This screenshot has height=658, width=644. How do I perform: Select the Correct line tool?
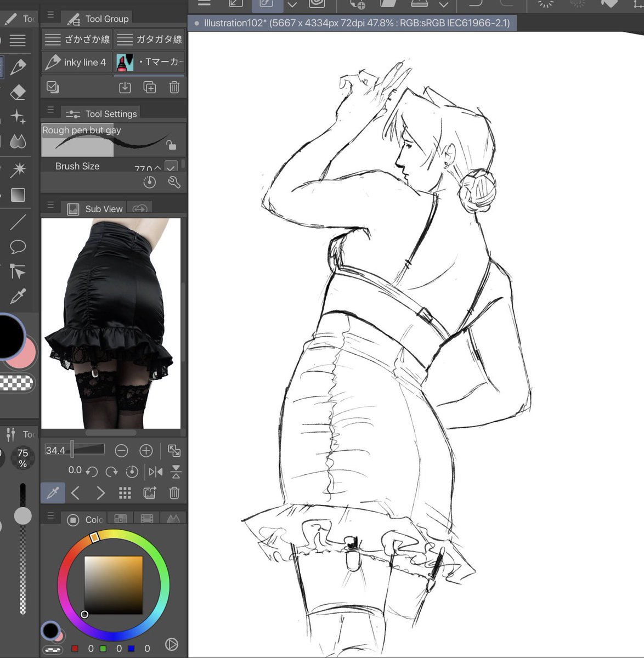coord(18,272)
